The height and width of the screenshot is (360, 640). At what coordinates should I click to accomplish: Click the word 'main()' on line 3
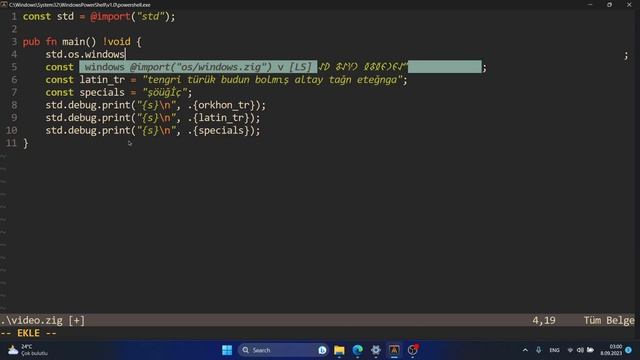[79, 42]
